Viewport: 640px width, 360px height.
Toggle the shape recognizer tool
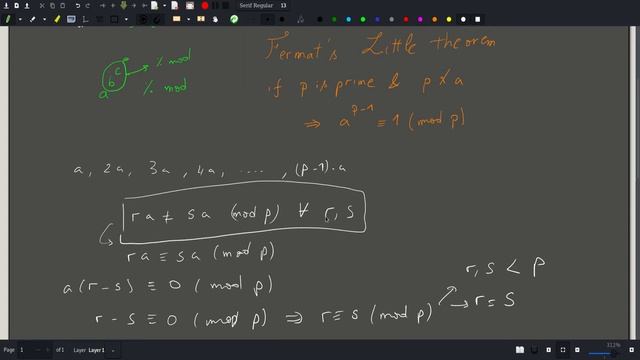[143, 19]
